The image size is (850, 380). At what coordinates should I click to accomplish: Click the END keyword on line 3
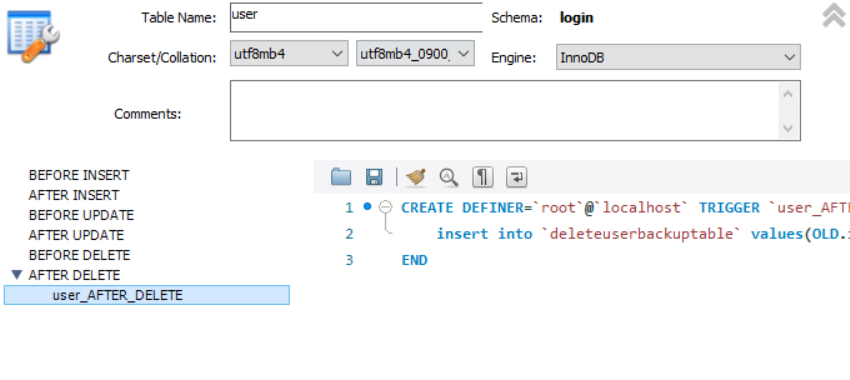coord(415,260)
